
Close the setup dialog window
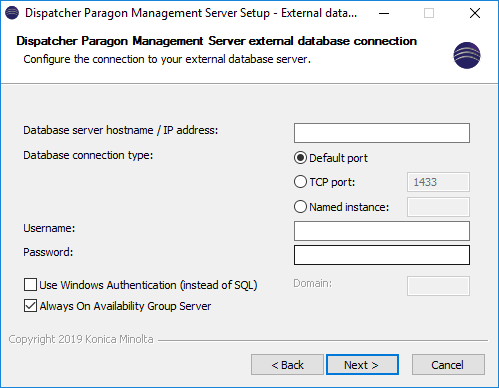475,13
